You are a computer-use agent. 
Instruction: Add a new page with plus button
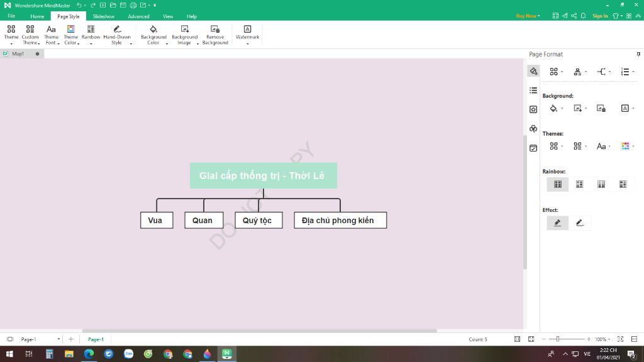[70, 339]
